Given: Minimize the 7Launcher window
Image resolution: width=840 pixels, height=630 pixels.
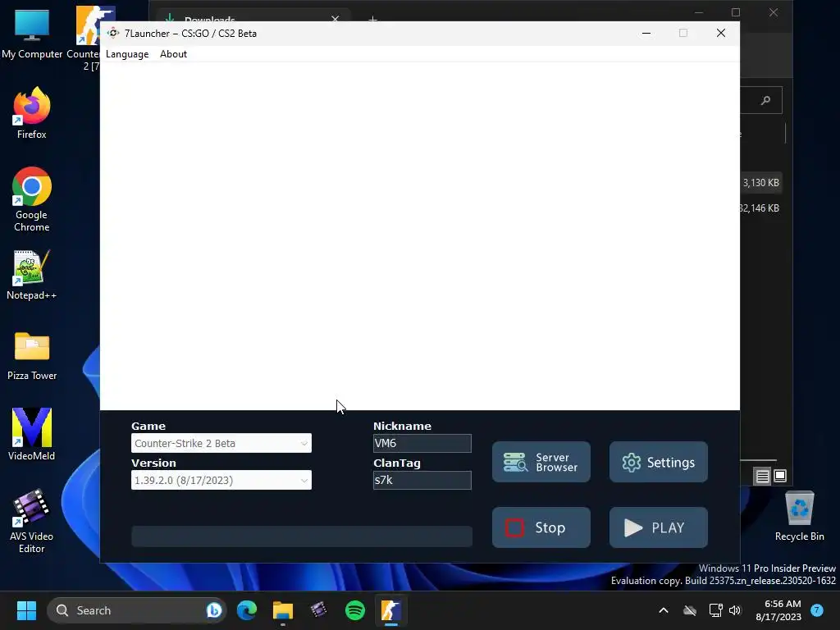Looking at the screenshot, I should click(646, 33).
